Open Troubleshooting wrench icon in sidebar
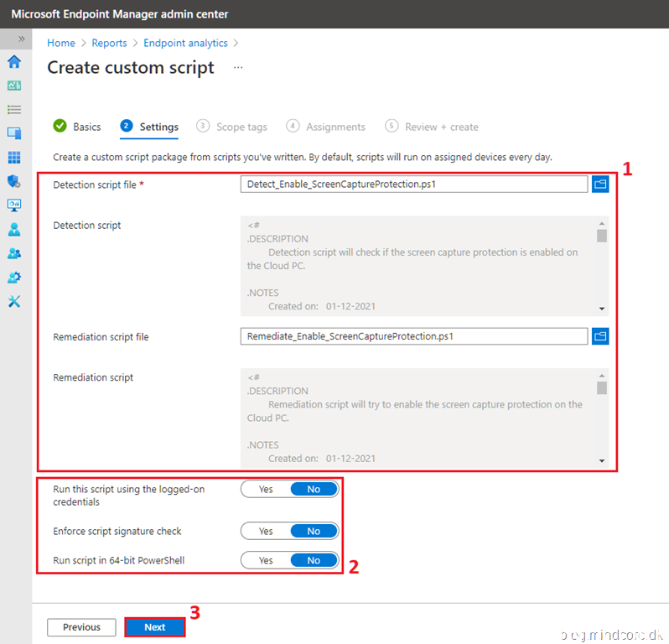The height and width of the screenshot is (644, 669). tap(14, 301)
